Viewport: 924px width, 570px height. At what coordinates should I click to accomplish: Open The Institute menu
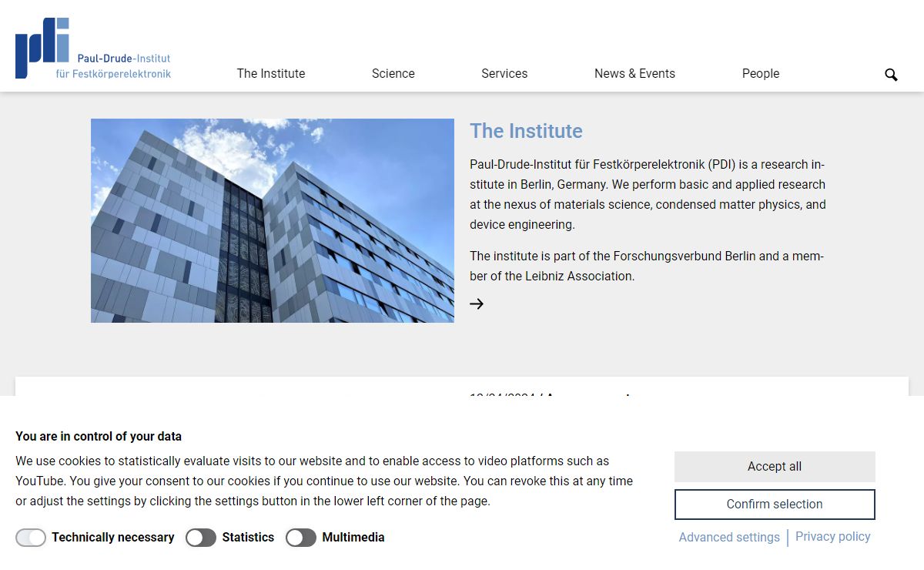tap(271, 74)
